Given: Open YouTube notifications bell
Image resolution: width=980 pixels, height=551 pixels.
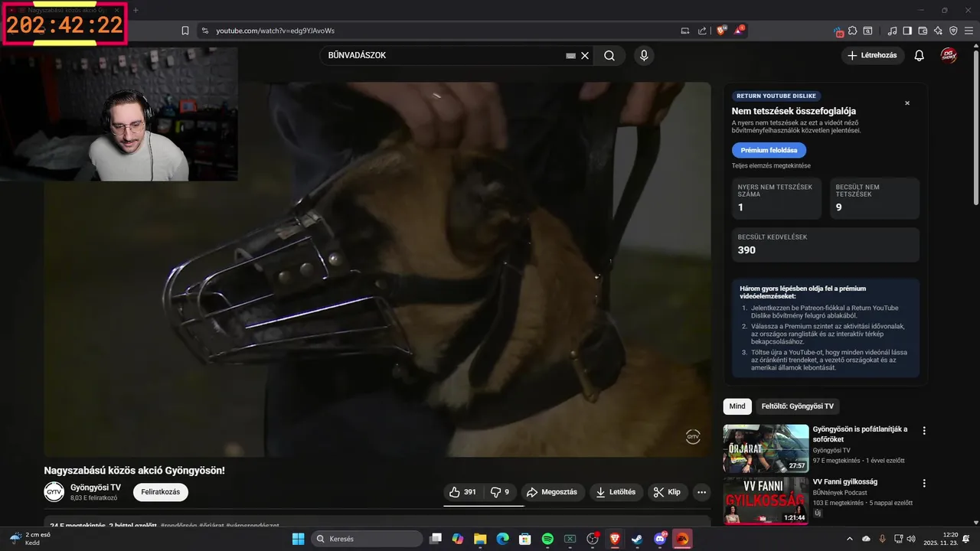Looking at the screenshot, I should [x=920, y=55].
